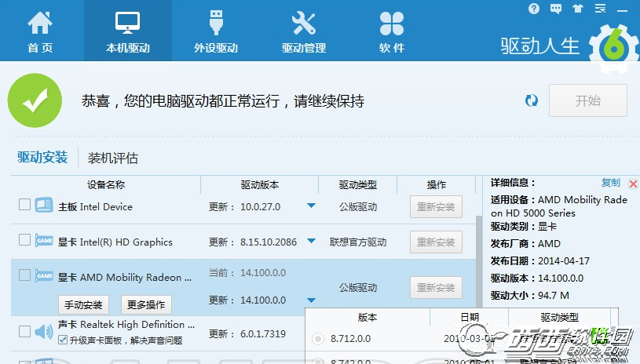
Task: Click the AMD Mobility Radeon GAME icon
Action: tap(44, 275)
